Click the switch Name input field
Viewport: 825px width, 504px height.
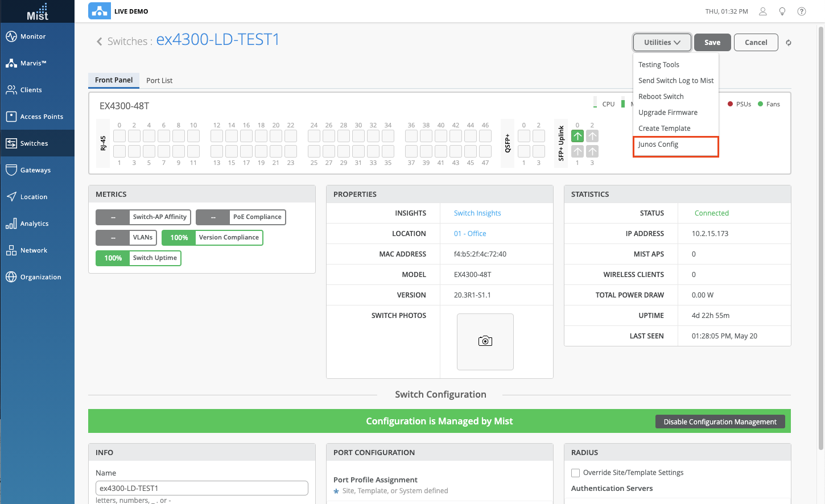[202, 488]
